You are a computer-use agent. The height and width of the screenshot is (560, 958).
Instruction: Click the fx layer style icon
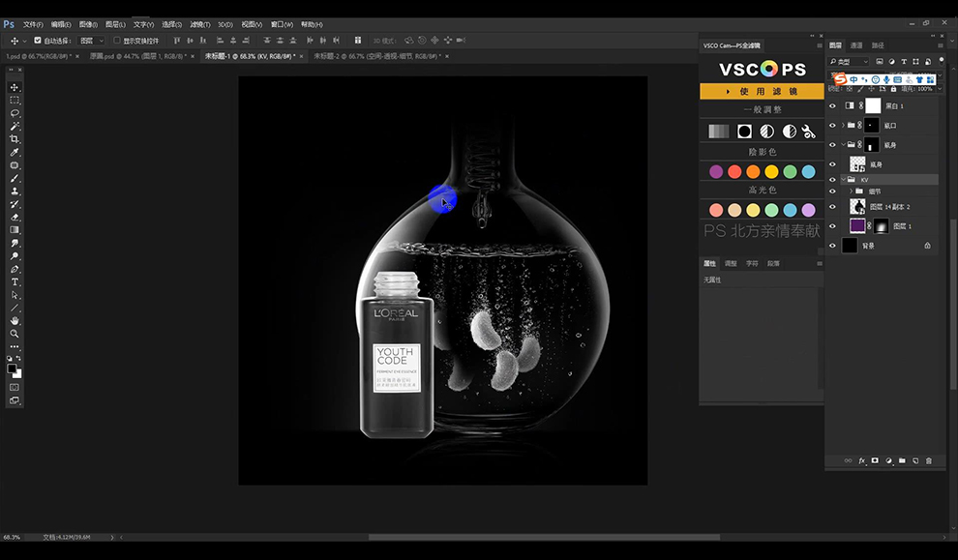click(x=862, y=461)
